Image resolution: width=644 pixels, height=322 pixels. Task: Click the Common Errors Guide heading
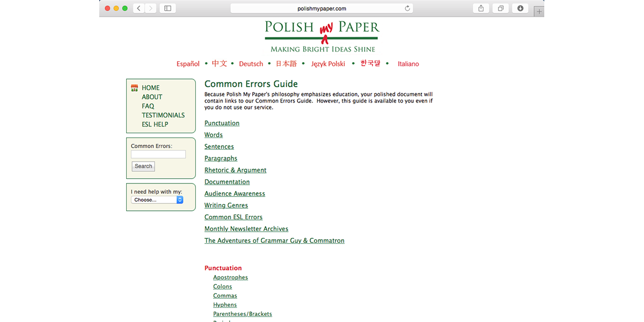click(251, 84)
